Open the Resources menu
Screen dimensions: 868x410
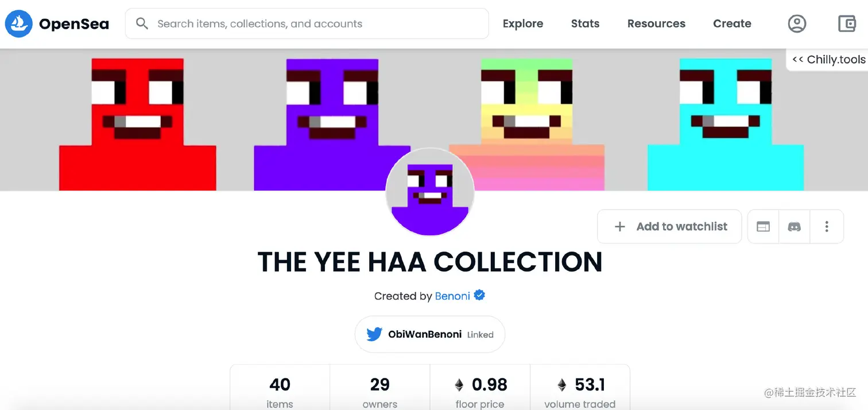[x=656, y=24]
